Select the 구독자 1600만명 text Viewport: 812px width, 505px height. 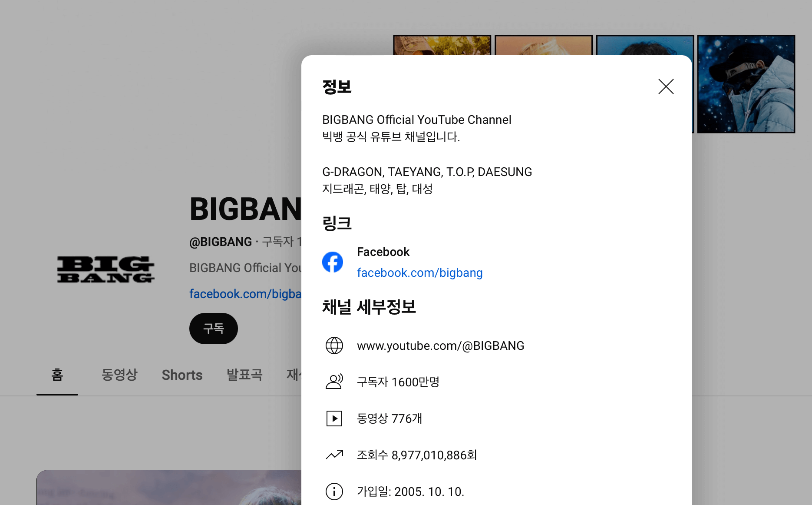coord(398,382)
